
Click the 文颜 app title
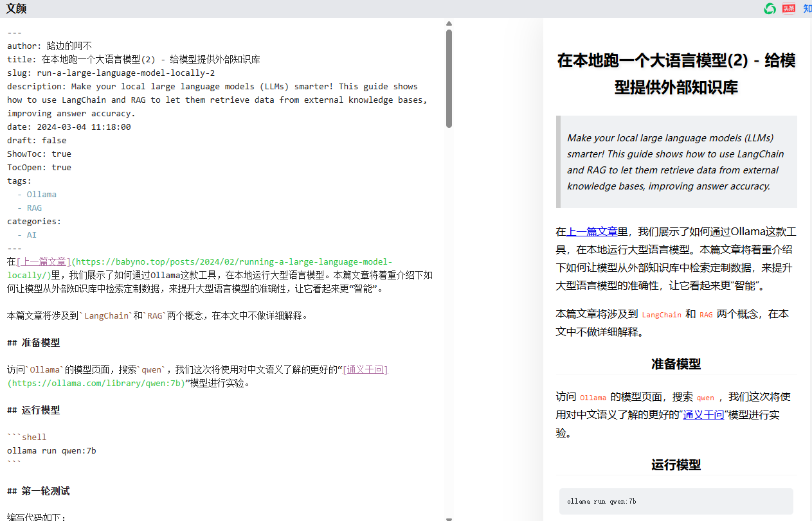[16, 8]
